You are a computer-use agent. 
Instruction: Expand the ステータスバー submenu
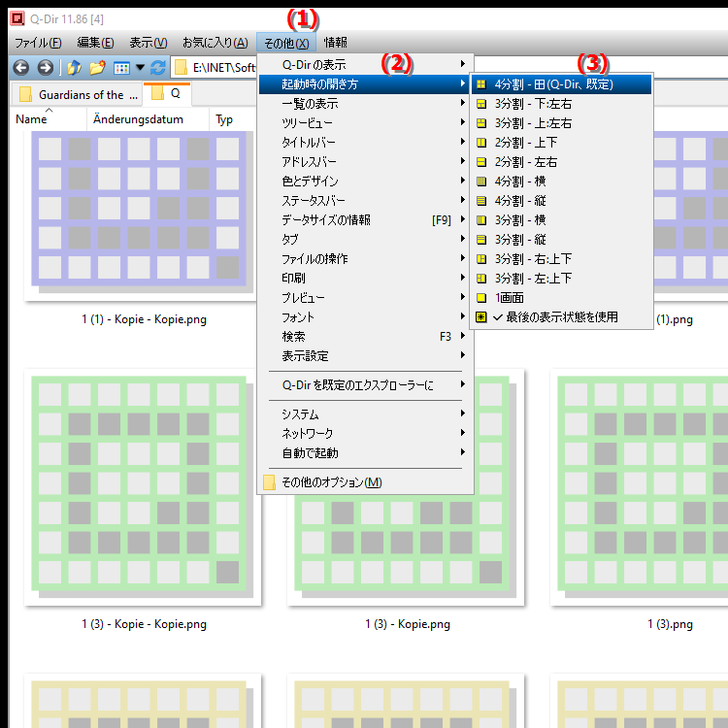[366, 201]
